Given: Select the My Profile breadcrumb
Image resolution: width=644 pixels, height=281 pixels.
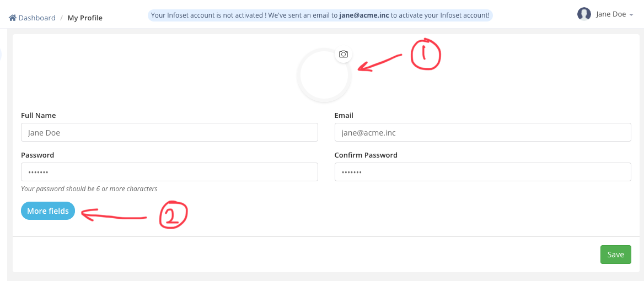Looking at the screenshot, I should coord(85,18).
